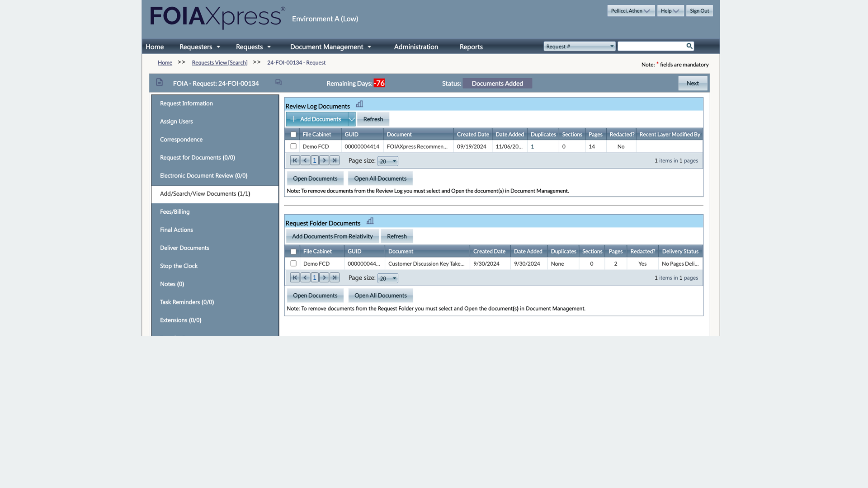
Task: Go to next page of Request Folder Documents
Action: (x=324, y=277)
